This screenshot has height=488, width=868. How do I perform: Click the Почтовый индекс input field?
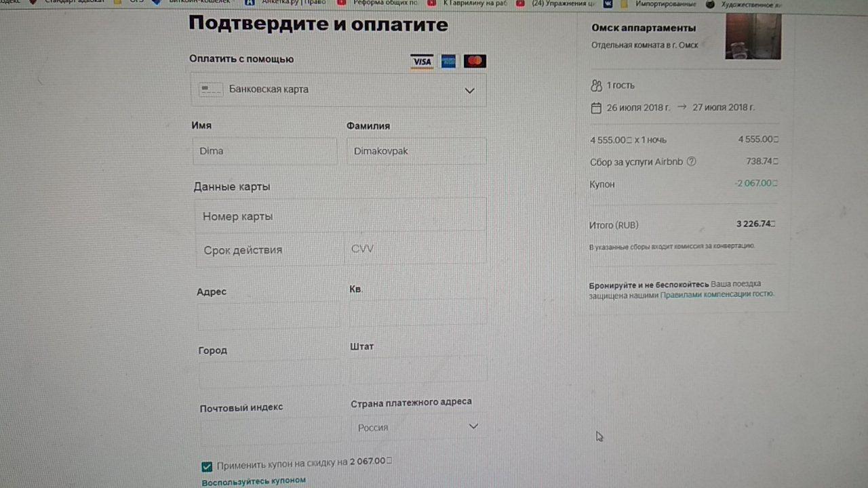click(270, 430)
